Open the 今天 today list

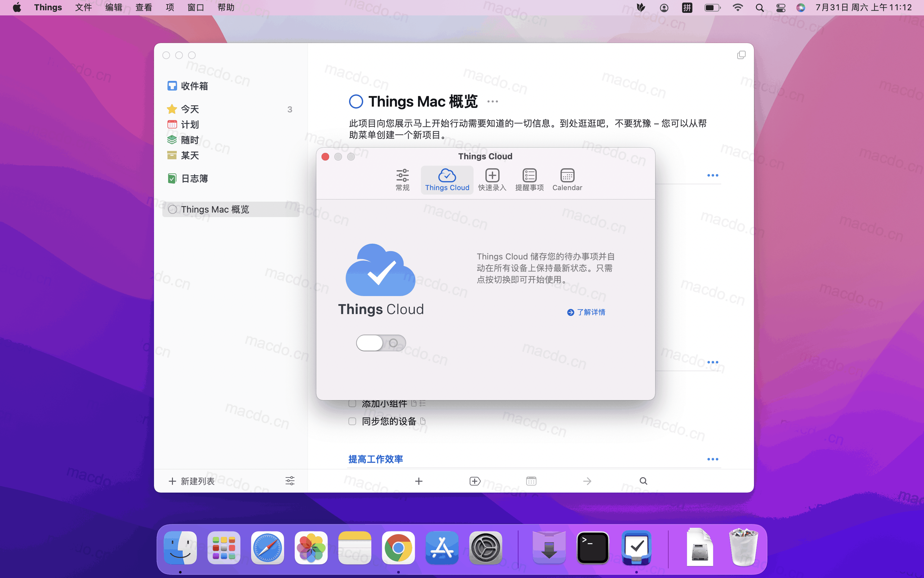[231, 109]
